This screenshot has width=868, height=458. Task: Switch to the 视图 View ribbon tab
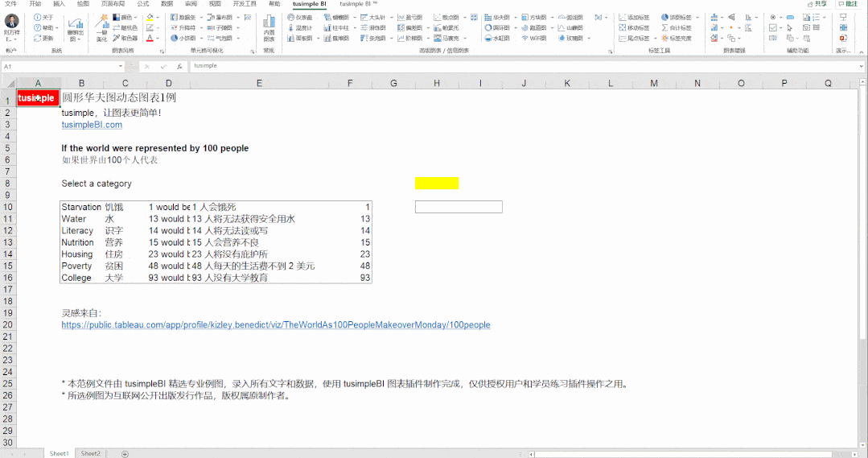215,4
